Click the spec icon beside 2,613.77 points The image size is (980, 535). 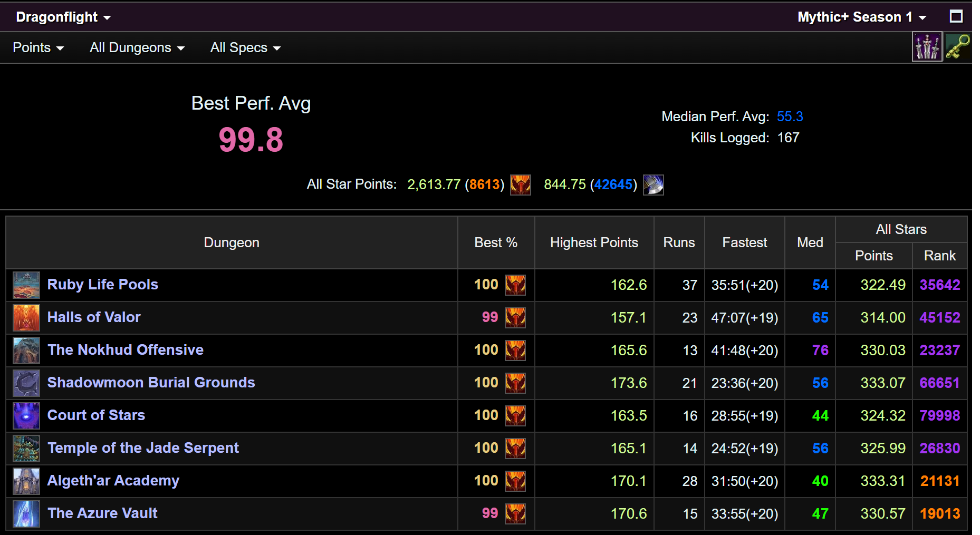click(x=521, y=185)
